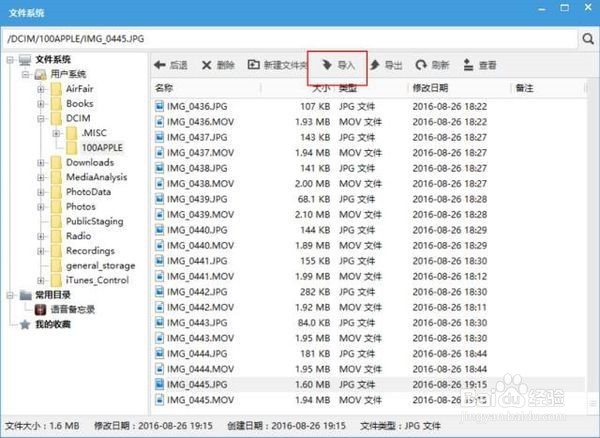Click the Delete (删除) X icon
The image size is (600, 438).
[x=207, y=65]
